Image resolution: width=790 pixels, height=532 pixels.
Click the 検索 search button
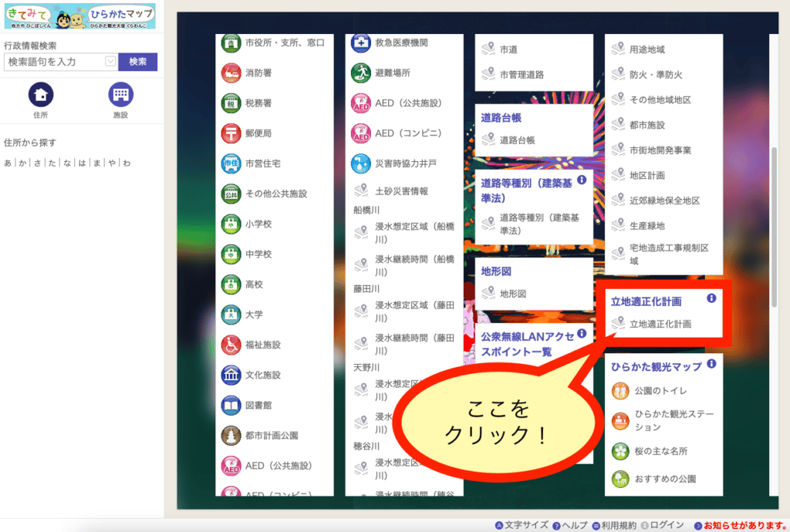[x=137, y=62]
